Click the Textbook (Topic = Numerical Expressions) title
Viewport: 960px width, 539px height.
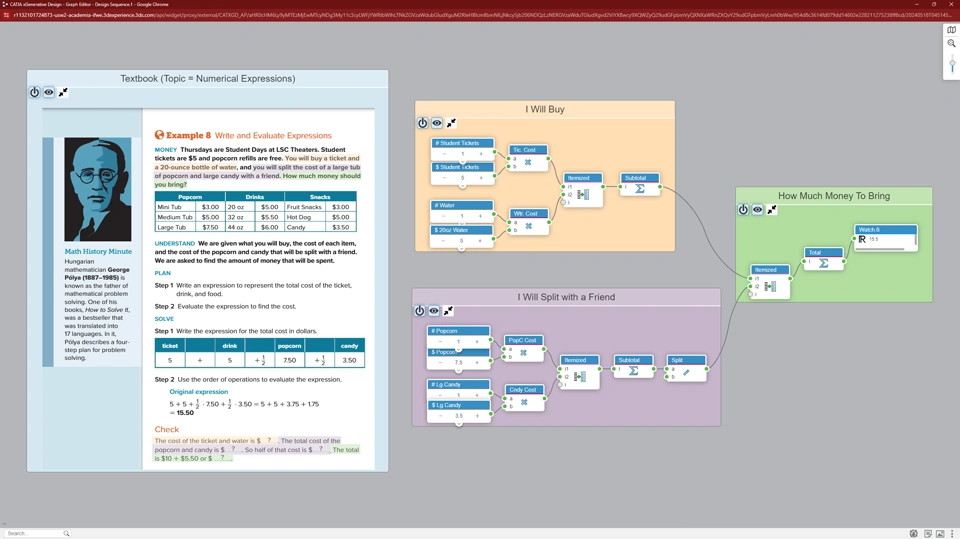tap(208, 78)
